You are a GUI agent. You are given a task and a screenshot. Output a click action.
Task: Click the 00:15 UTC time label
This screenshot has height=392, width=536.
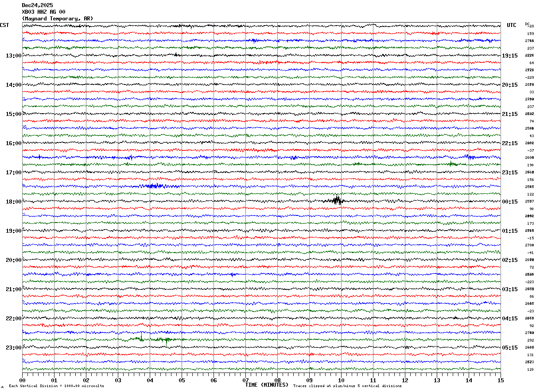510,202
